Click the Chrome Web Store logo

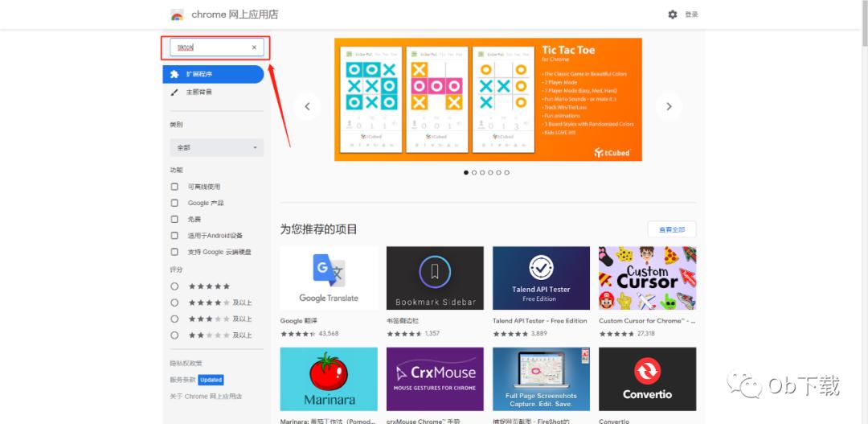pyautogui.click(x=177, y=15)
